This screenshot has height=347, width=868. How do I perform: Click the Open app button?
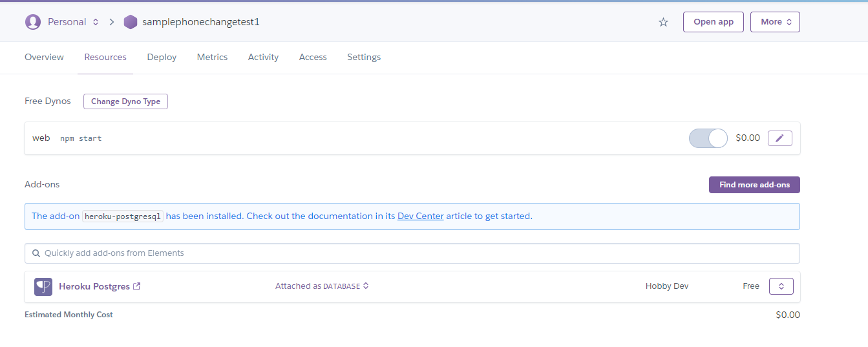point(714,22)
